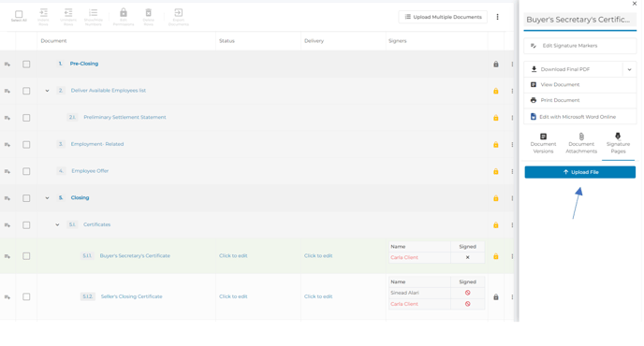The height and width of the screenshot is (346, 644).
Task: Open the three-dot menu beside Upload Multiple Documents
Action: pyautogui.click(x=497, y=17)
